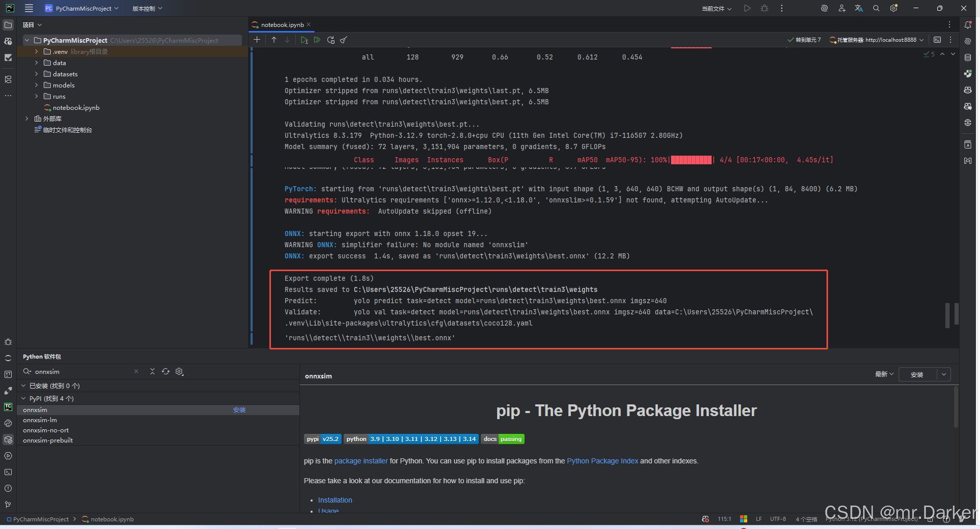Open the Structure tool window

click(x=8, y=79)
